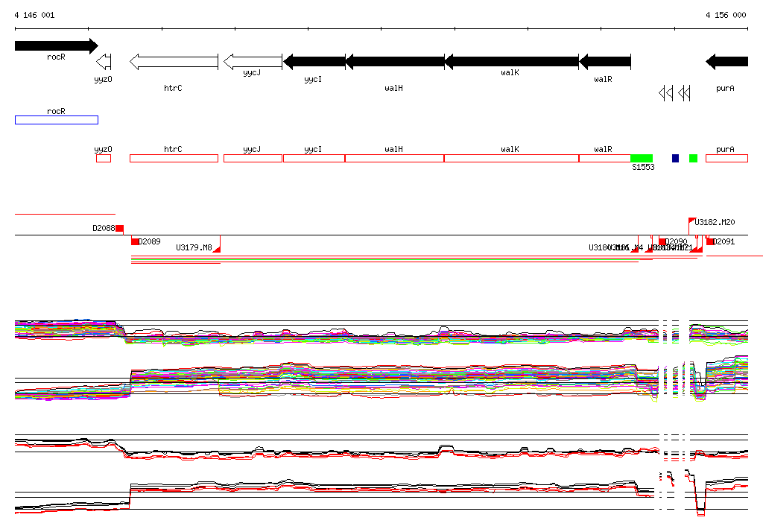The height and width of the screenshot is (532, 763).
Task: Click the D2091 text label
Action: click(x=724, y=241)
